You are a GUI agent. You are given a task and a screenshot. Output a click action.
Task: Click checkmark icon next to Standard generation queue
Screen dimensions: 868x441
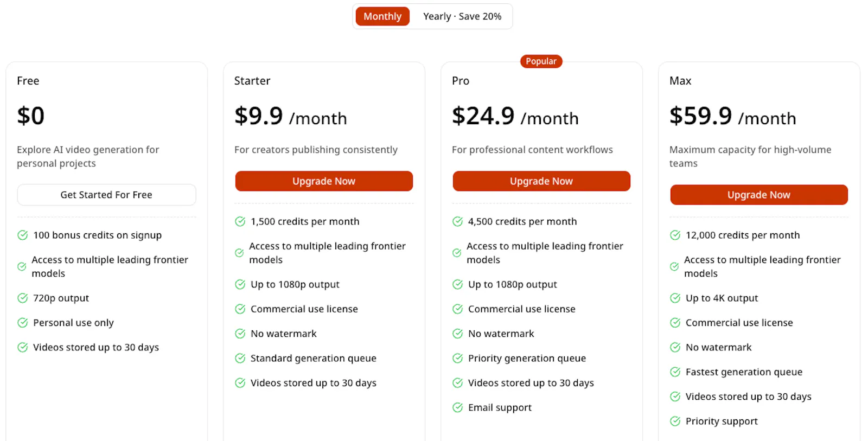tap(240, 358)
